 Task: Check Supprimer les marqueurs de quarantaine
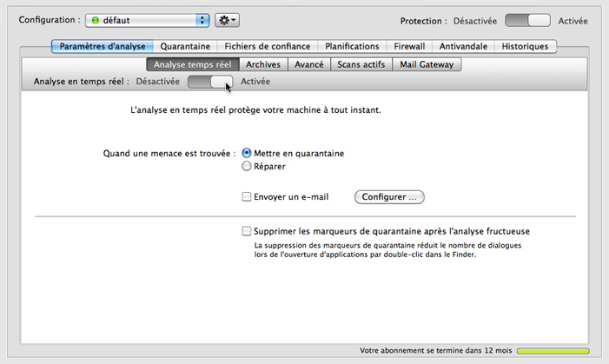(247, 231)
